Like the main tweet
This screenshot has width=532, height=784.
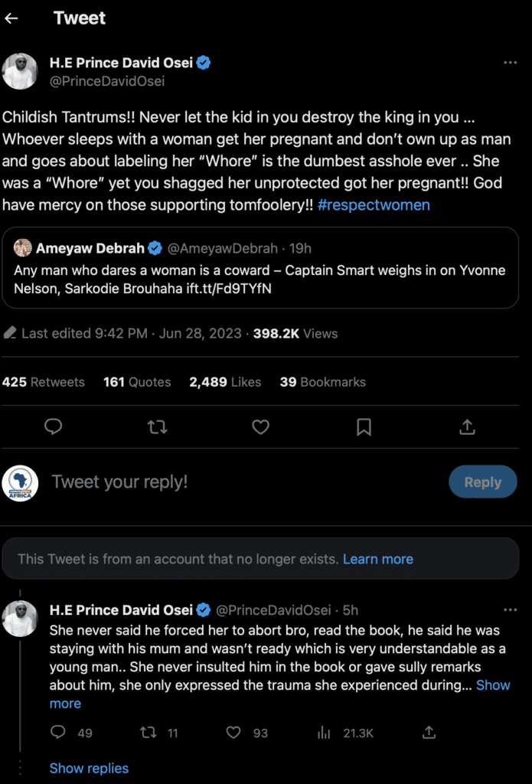coord(260,426)
